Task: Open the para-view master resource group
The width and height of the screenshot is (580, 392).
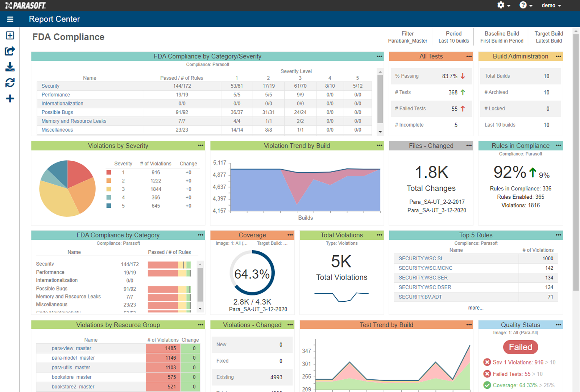Action: (x=71, y=348)
